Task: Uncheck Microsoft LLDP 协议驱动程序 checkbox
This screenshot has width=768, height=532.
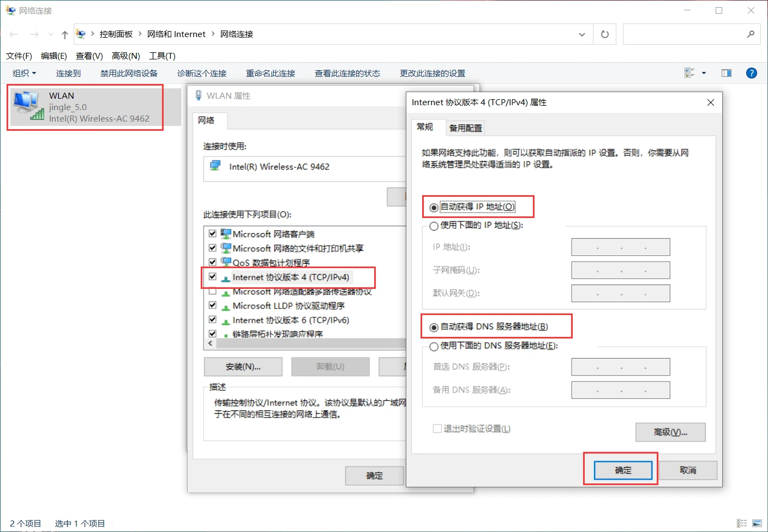Action: [x=213, y=305]
